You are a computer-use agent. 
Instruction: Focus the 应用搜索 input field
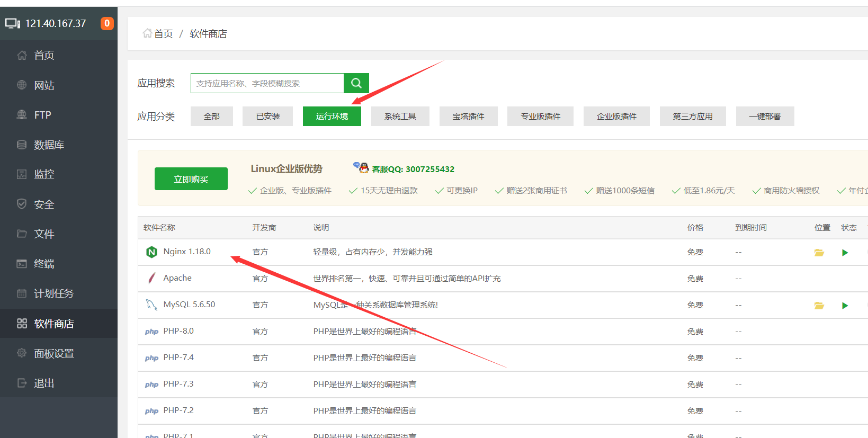pyautogui.click(x=267, y=83)
